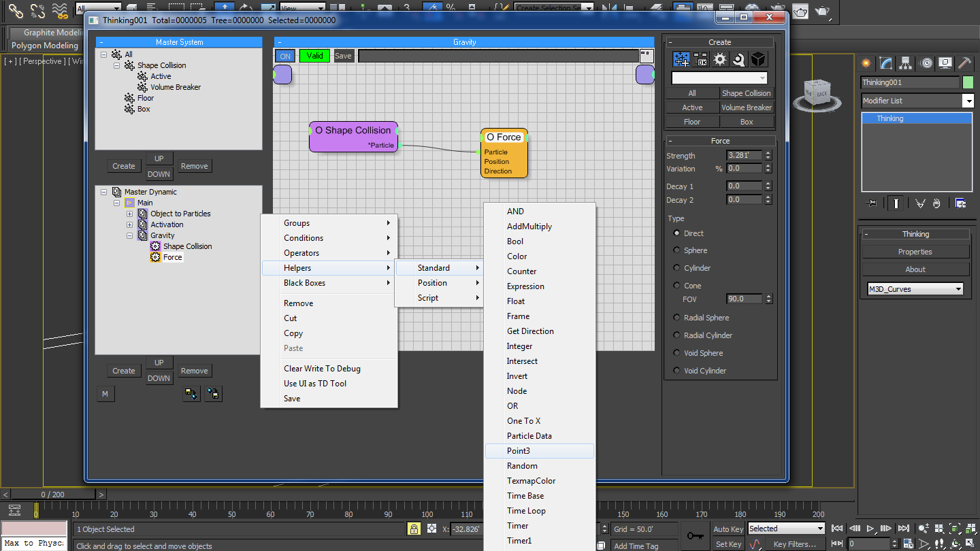Click Create button under Master System
Viewport: 980px width, 551px height.
pyautogui.click(x=124, y=166)
